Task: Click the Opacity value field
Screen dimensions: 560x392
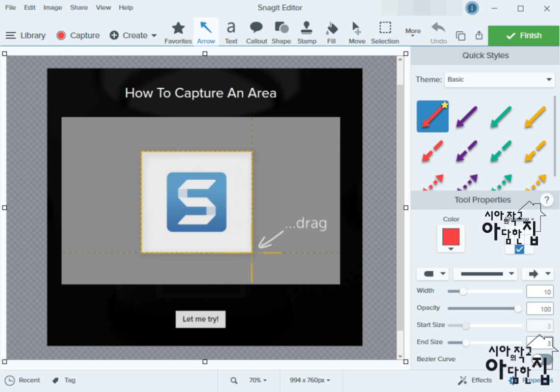Action: tap(539, 309)
